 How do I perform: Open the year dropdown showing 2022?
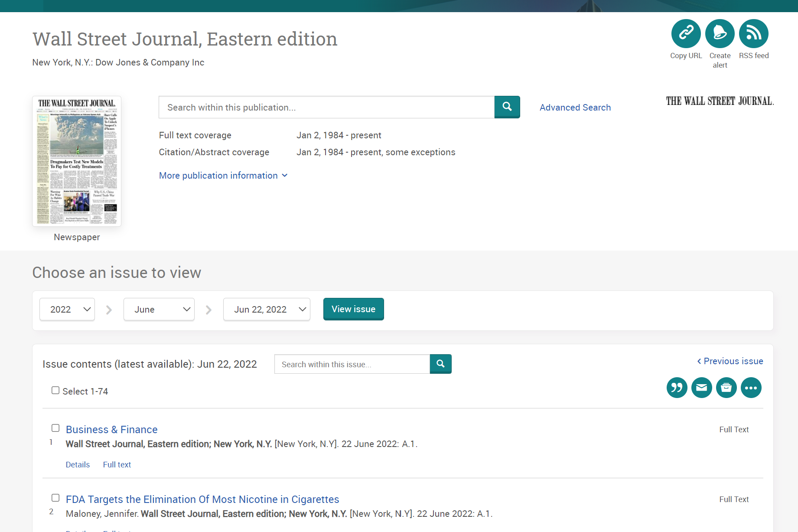(67, 309)
